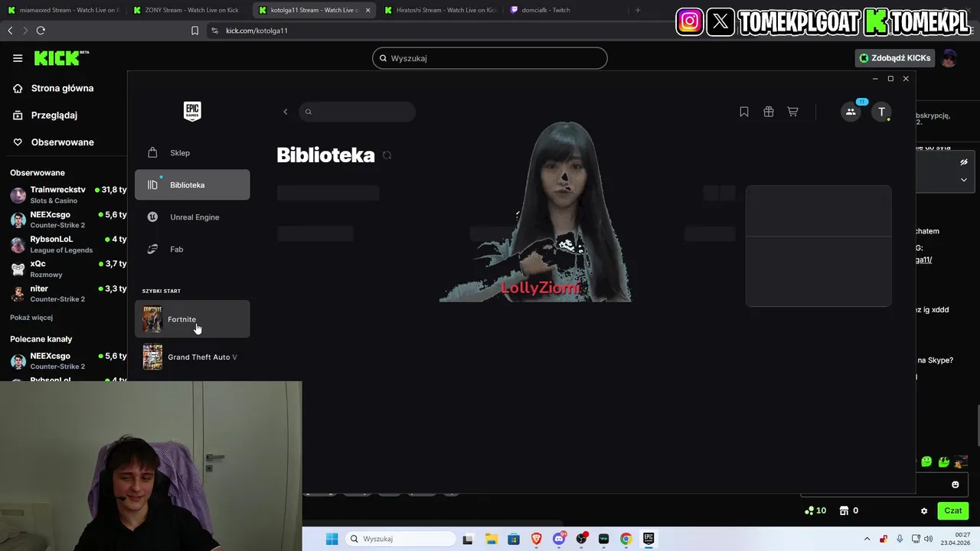The height and width of the screenshot is (551, 980).
Task: Toggle hidden pinned chat eye icon
Action: [964, 162]
